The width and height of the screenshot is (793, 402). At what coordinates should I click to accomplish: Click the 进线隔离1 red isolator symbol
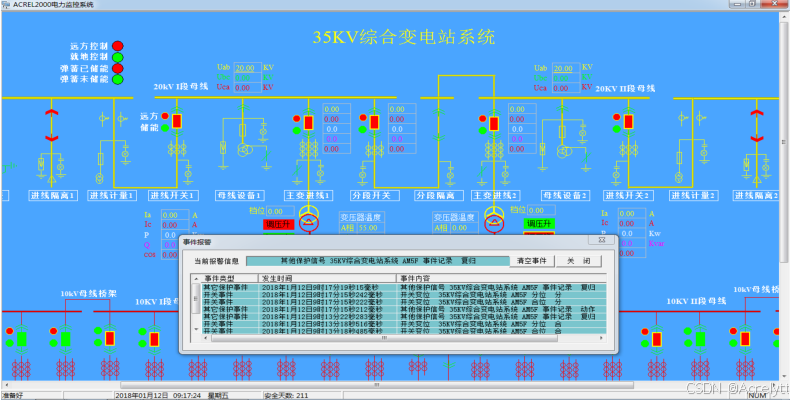pyautogui.click(x=52, y=125)
